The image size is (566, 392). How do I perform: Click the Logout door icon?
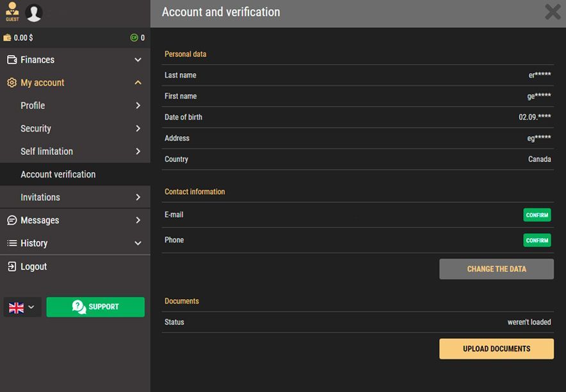tap(12, 266)
